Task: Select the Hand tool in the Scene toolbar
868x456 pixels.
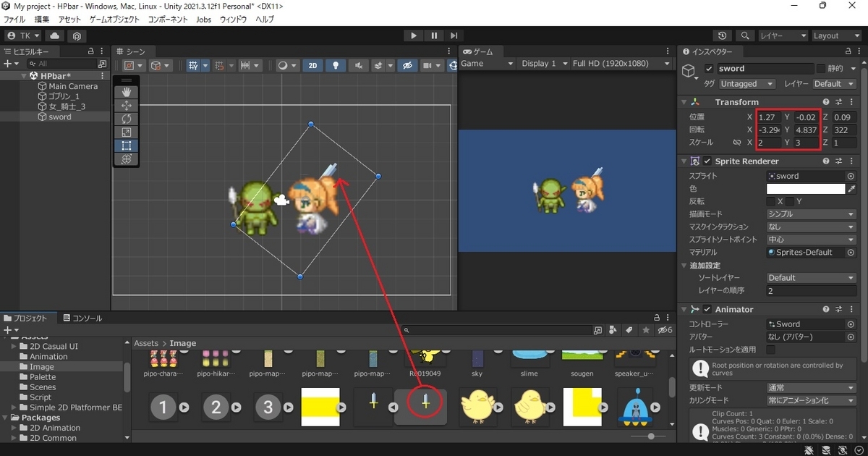Action: 127,91
